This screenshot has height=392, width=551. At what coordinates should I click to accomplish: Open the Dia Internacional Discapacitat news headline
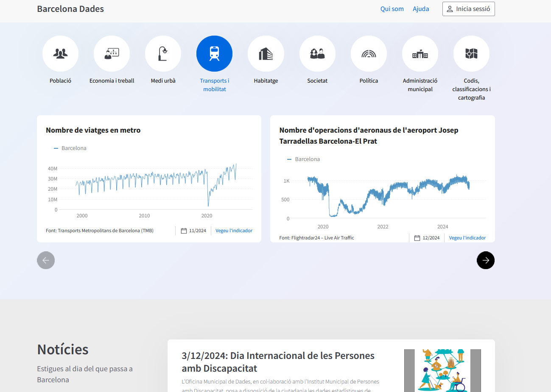coord(278,362)
